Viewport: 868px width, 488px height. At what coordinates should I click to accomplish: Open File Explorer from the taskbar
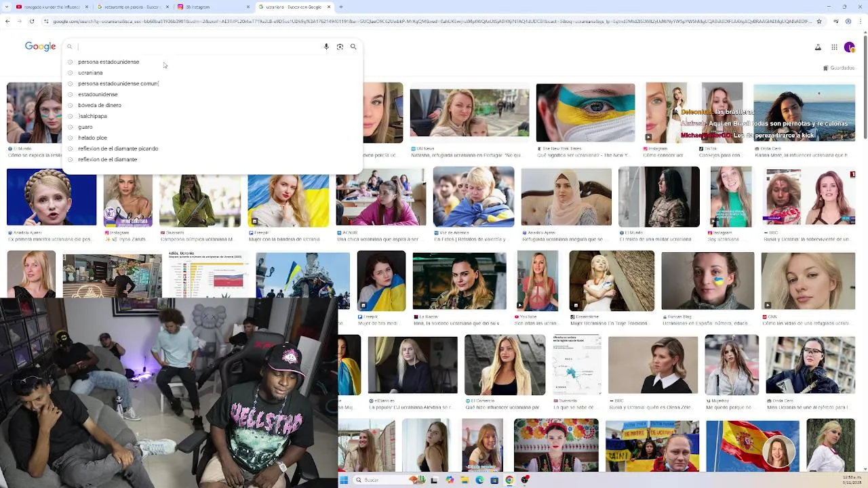465,480
